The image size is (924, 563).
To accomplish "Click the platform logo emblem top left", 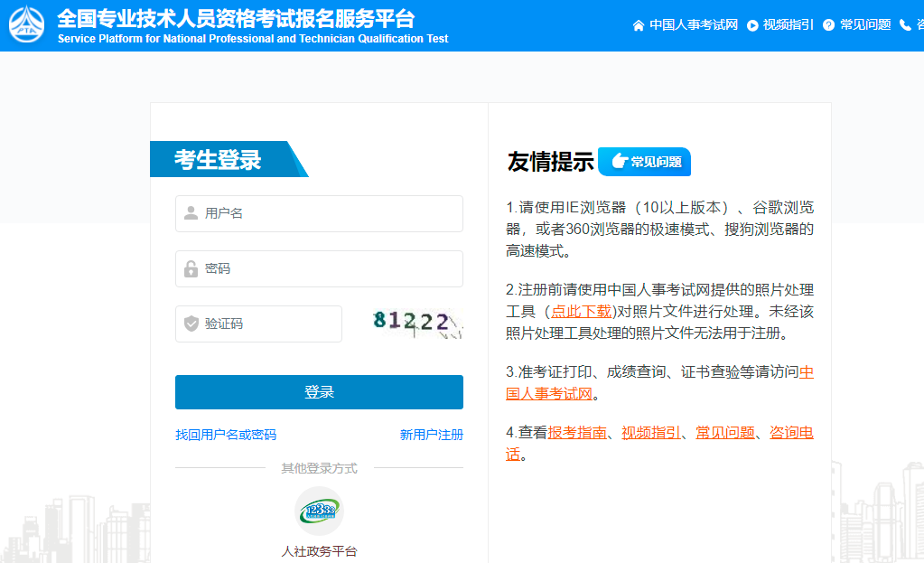I will tap(27, 24).
